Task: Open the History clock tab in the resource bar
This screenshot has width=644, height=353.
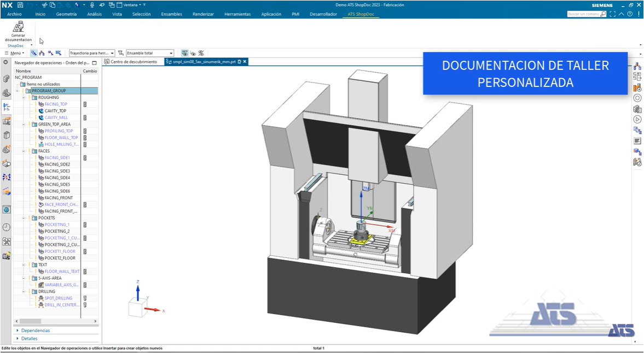Action: (x=6, y=227)
